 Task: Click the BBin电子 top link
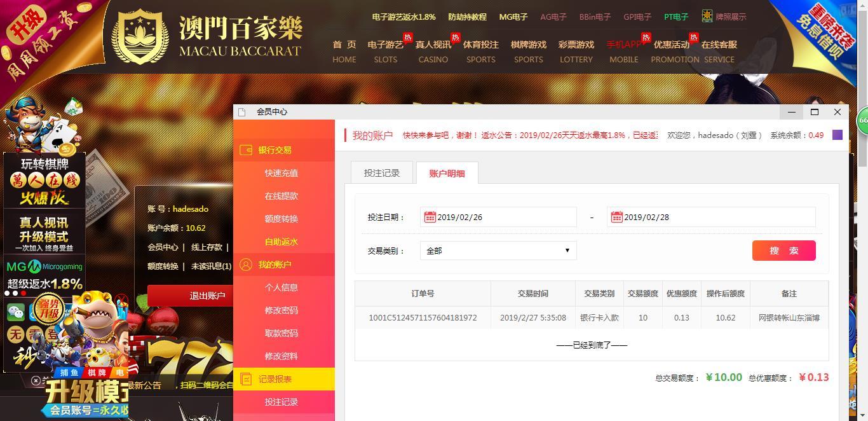coord(595,17)
